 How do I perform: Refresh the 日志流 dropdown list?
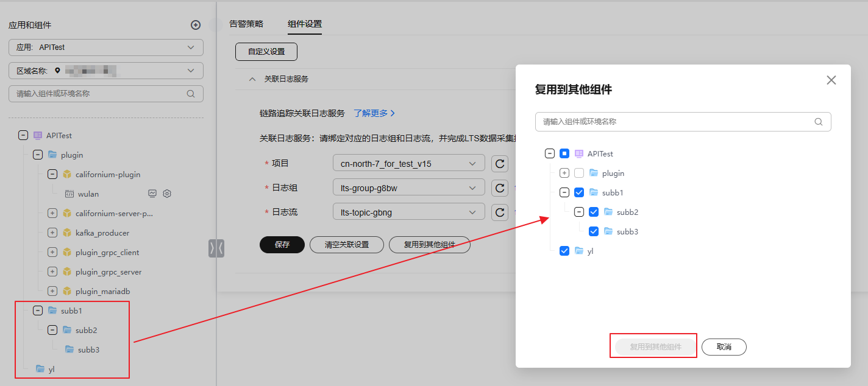click(x=499, y=212)
